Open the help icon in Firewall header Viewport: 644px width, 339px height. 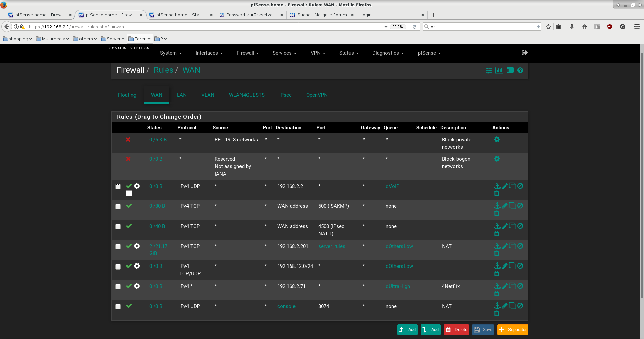click(x=520, y=70)
